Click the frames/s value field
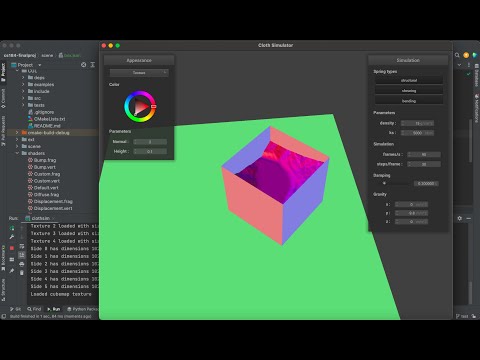 coord(424,154)
